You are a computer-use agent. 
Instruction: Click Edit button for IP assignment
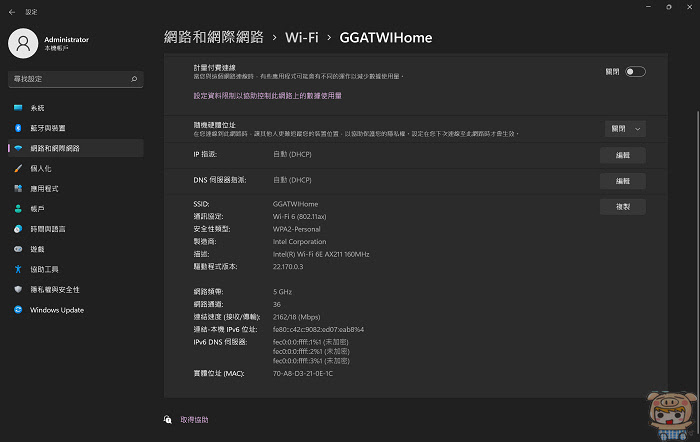click(623, 155)
